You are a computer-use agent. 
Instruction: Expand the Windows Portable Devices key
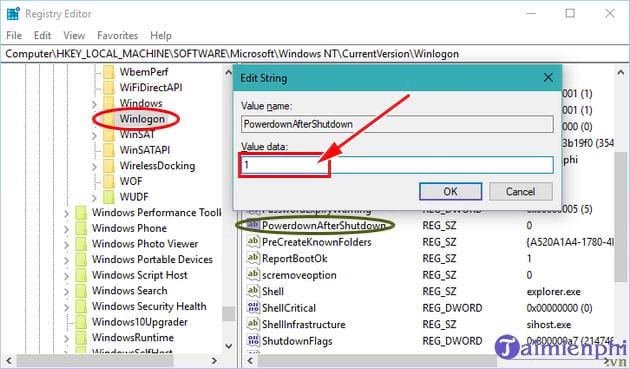(x=66, y=260)
